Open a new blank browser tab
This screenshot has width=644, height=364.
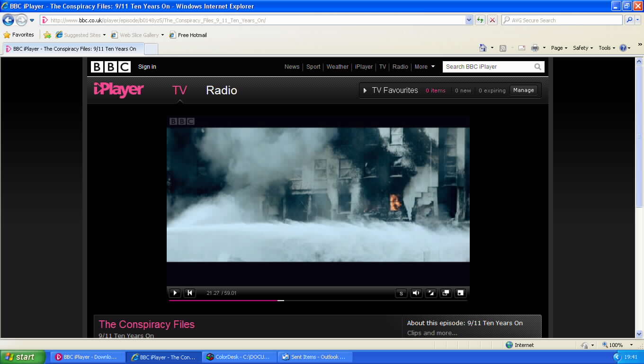[x=151, y=49]
